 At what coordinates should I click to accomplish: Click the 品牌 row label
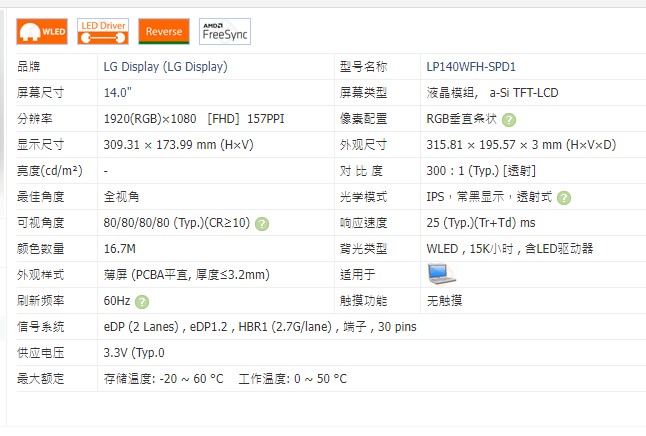click(x=28, y=67)
